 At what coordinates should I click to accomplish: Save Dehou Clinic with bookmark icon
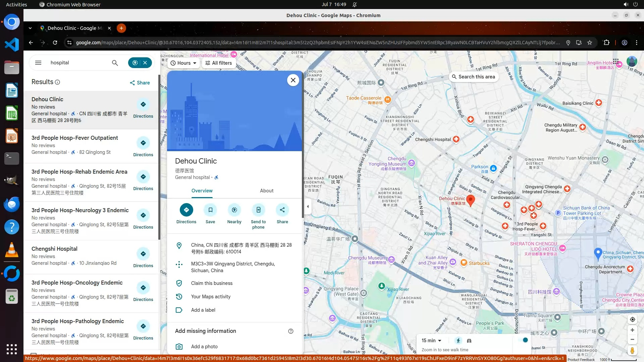coord(210,210)
